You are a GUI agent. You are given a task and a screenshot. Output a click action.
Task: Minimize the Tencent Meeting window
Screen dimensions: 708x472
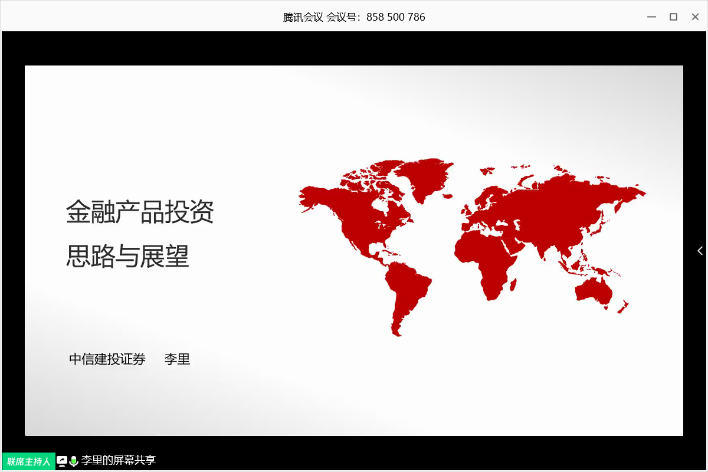pos(651,16)
